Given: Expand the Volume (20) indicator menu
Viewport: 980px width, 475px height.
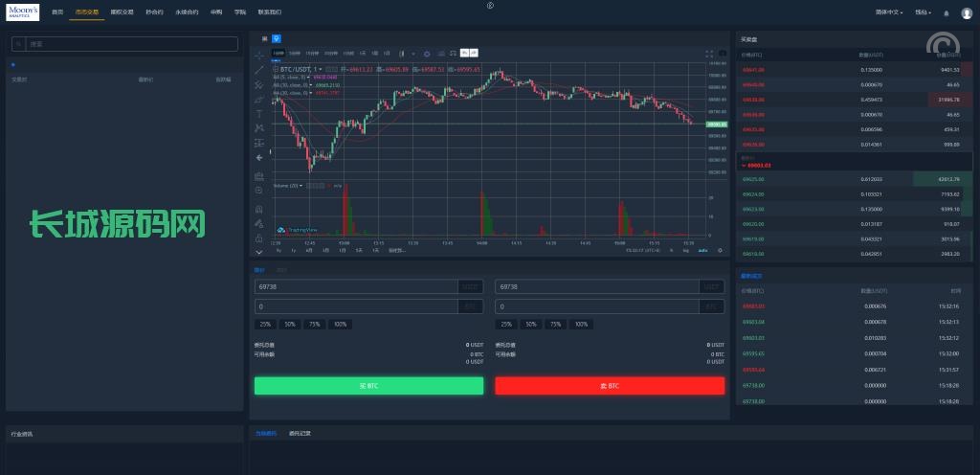Looking at the screenshot, I should pos(288,185).
